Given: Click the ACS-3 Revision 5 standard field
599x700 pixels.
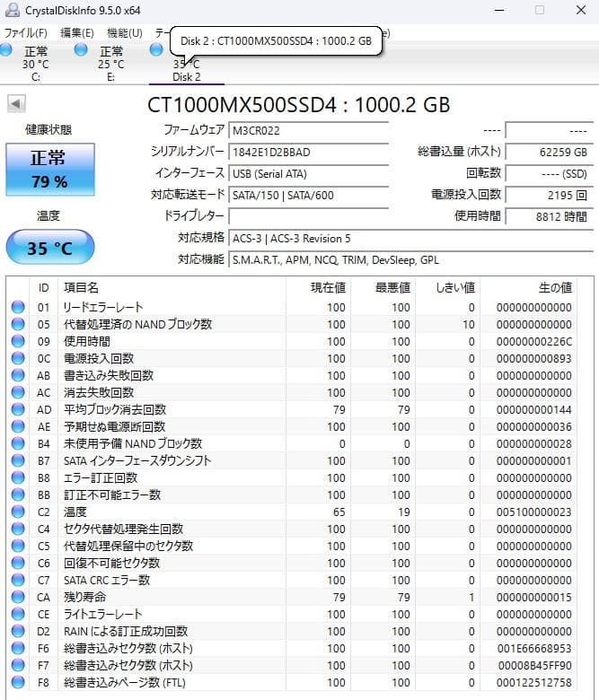Looking at the screenshot, I should click(410, 238).
